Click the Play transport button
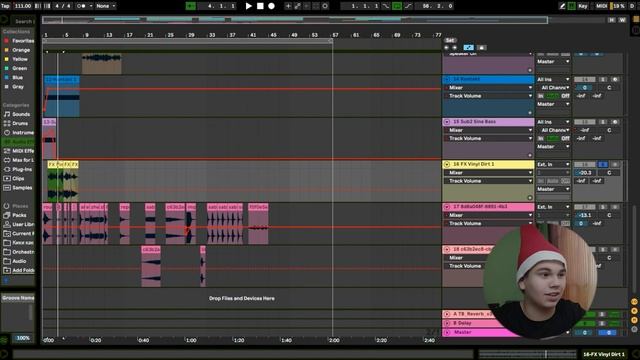The height and width of the screenshot is (360, 640). [249, 6]
